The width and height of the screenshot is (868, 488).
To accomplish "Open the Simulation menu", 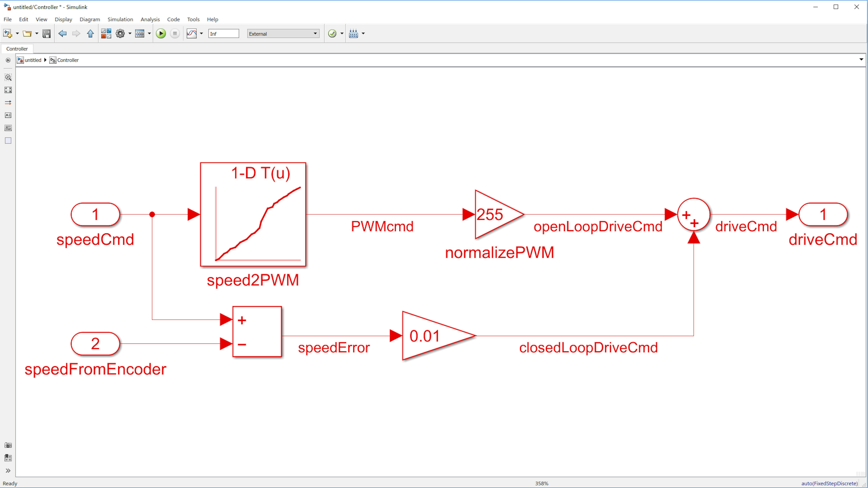I will (x=120, y=19).
